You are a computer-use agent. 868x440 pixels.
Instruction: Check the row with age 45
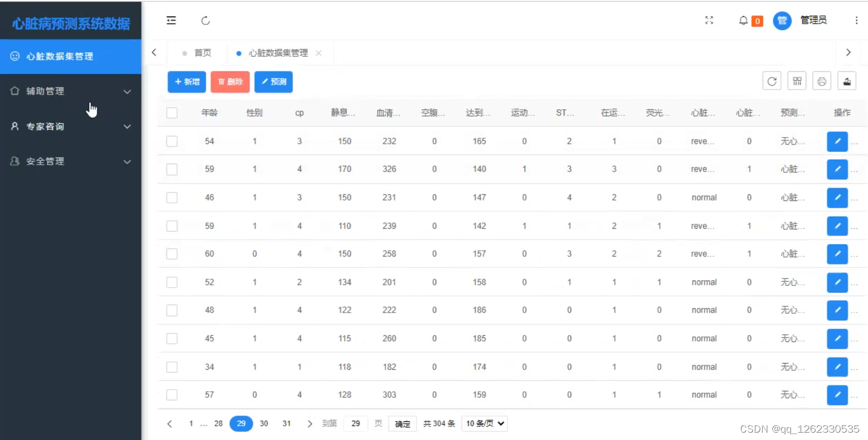coord(172,339)
